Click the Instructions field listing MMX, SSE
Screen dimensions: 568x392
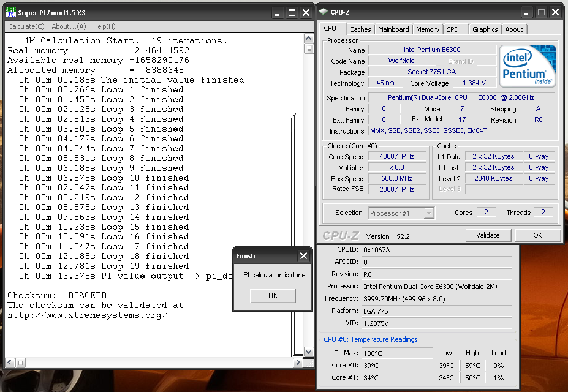pyautogui.click(x=461, y=130)
